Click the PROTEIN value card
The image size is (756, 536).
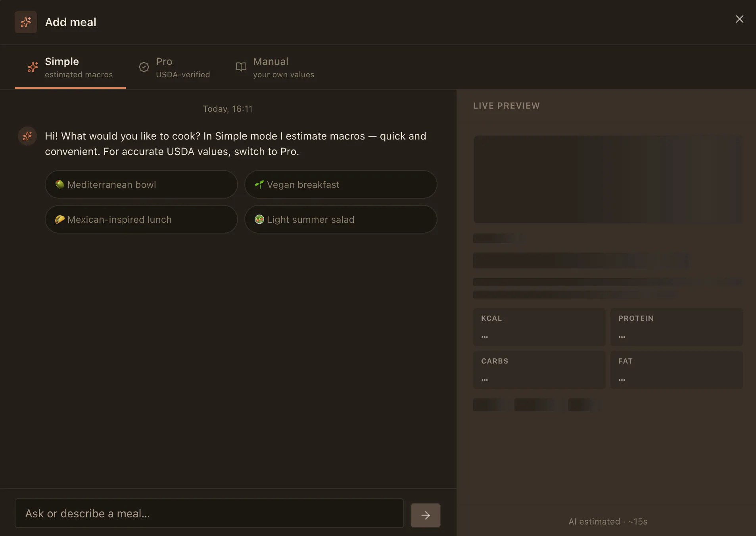pos(677,327)
